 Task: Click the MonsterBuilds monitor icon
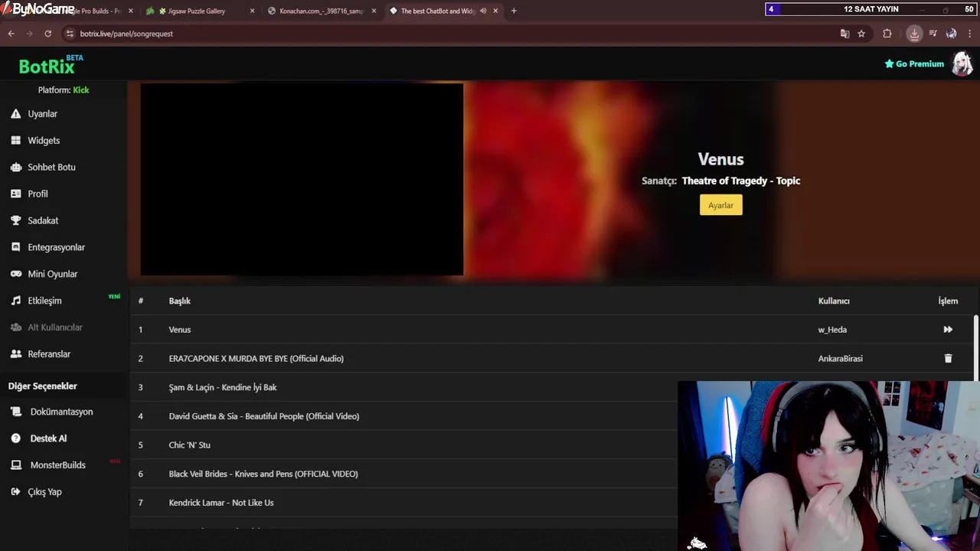pyautogui.click(x=15, y=465)
